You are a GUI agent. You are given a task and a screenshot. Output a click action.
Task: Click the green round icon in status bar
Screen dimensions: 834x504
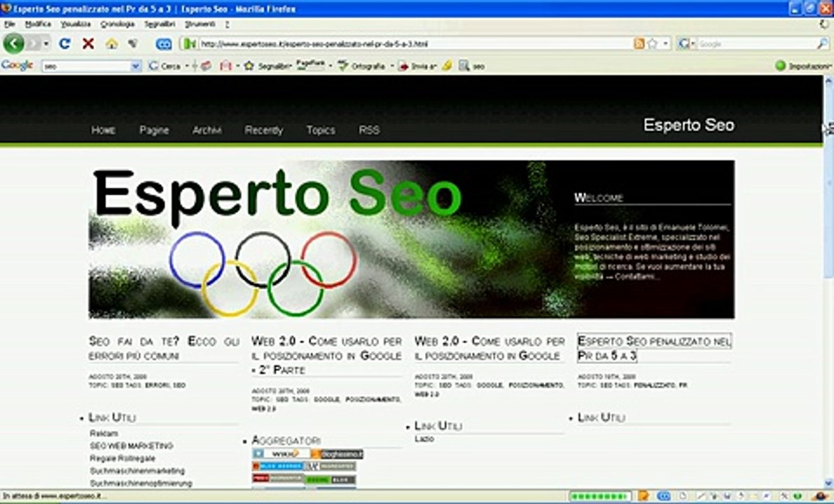[x=798, y=496]
